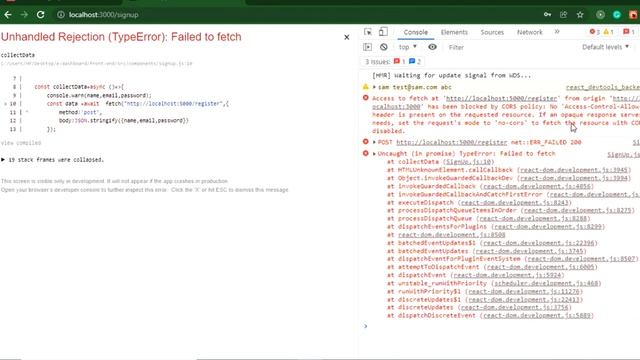Expand the POST net::ERR_FAILED entry
The width and height of the screenshot is (640, 360).
(x=374, y=142)
